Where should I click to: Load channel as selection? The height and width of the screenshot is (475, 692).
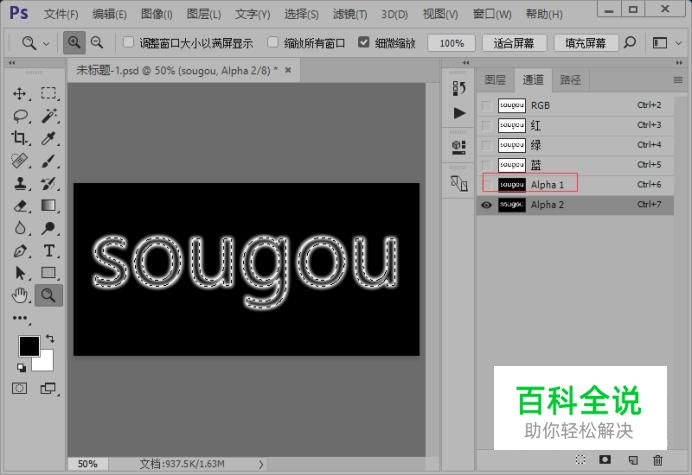580,460
